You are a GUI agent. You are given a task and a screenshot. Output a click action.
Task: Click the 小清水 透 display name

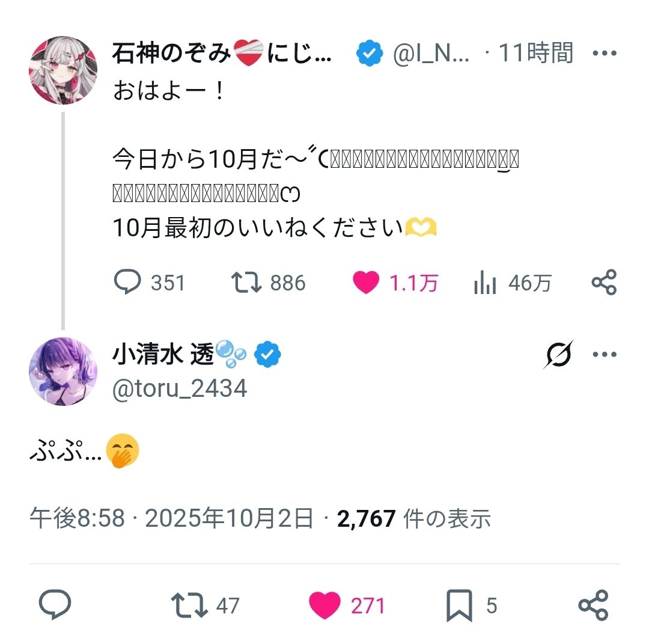point(163,355)
